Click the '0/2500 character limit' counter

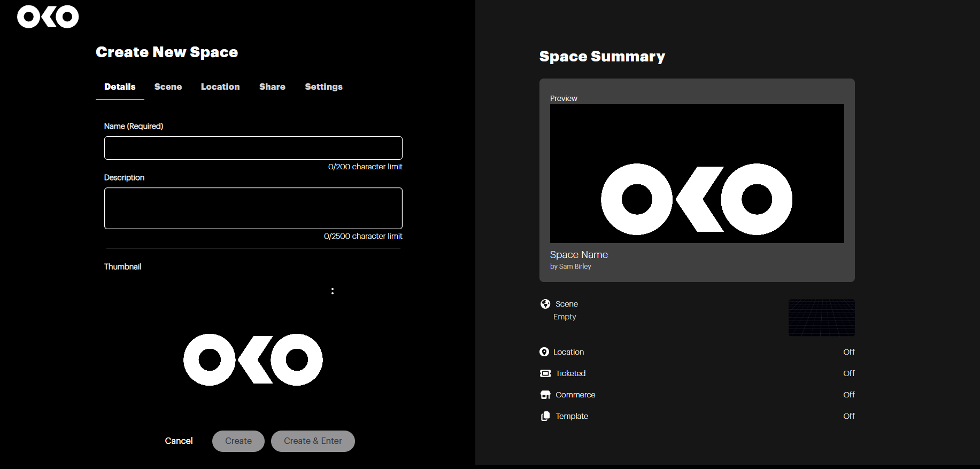tap(363, 236)
